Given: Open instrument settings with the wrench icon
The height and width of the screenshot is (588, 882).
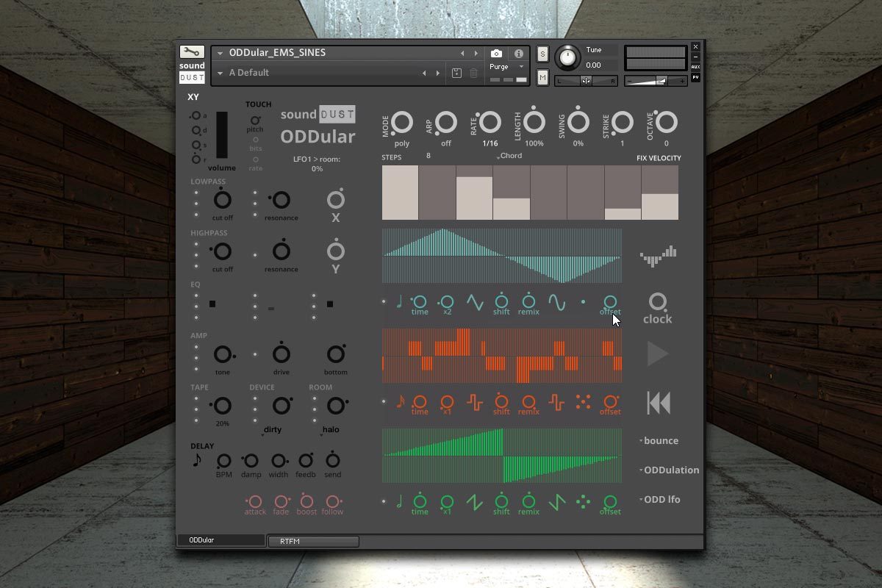Looking at the screenshot, I should 192,52.
